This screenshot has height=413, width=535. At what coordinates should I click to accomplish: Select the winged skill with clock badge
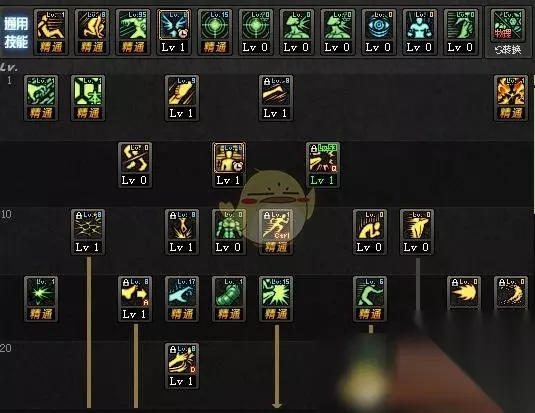(x=174, y=32)
